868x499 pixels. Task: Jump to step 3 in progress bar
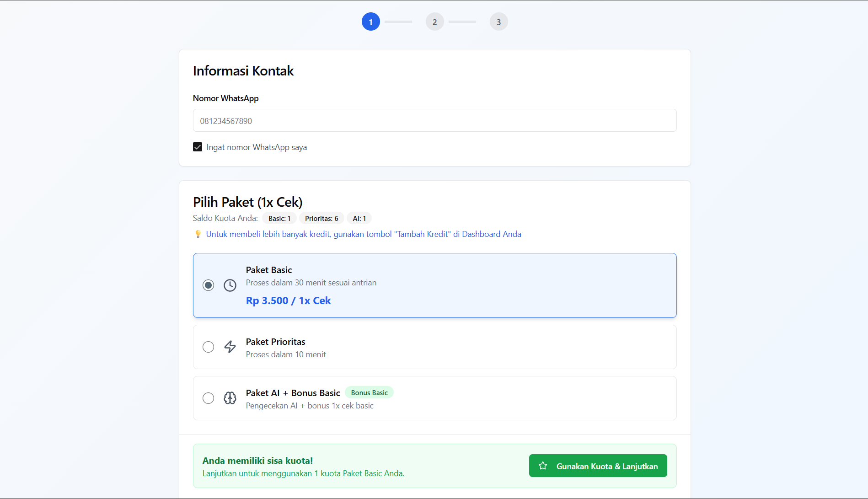[498, 21]
